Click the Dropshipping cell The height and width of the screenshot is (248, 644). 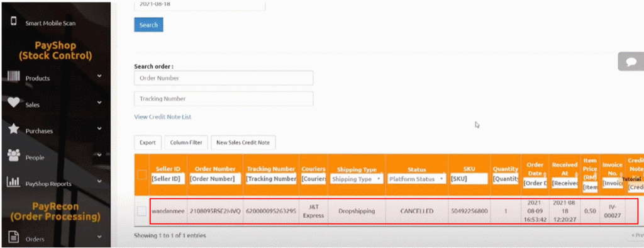357,211
